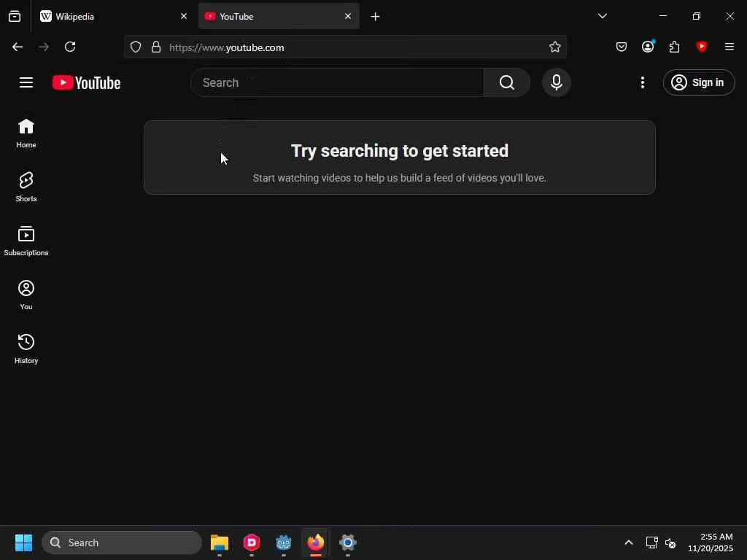Viewport: 747px width, 560px height.
Task: Click the magnifier search button on YouTube
Action: [x=506, y=82]
